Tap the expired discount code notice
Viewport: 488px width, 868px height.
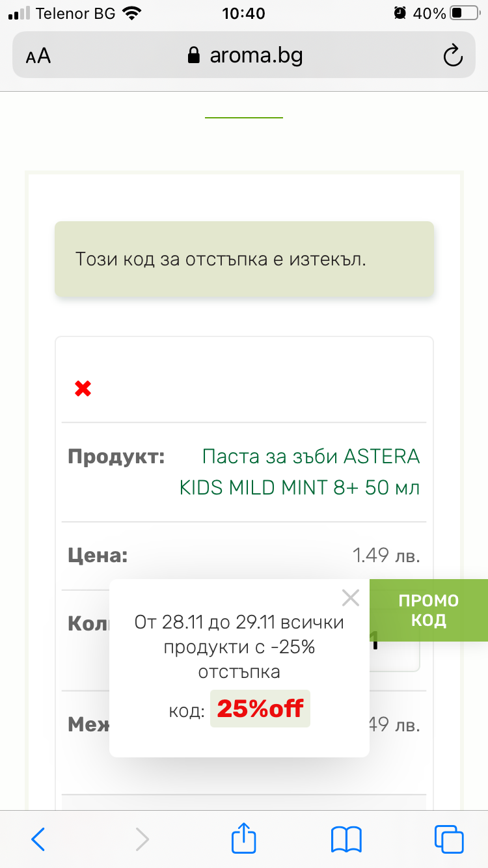244,259
